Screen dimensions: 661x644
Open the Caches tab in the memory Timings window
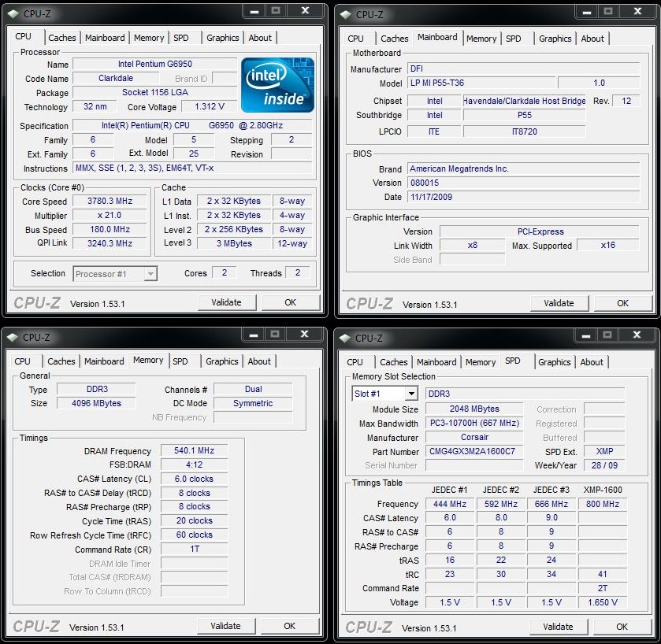(61, 361)
